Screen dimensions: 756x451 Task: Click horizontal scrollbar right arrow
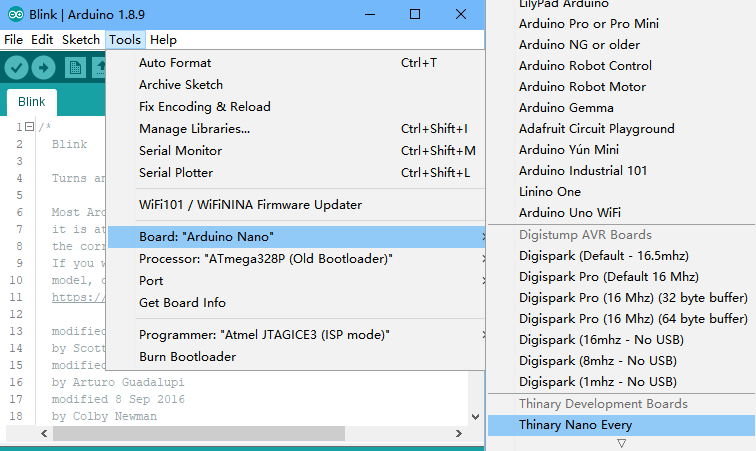coord(459,433)
